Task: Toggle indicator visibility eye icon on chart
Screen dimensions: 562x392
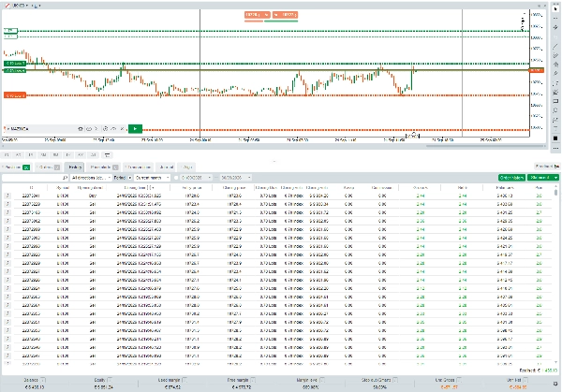Action: (x=81, y=129)
